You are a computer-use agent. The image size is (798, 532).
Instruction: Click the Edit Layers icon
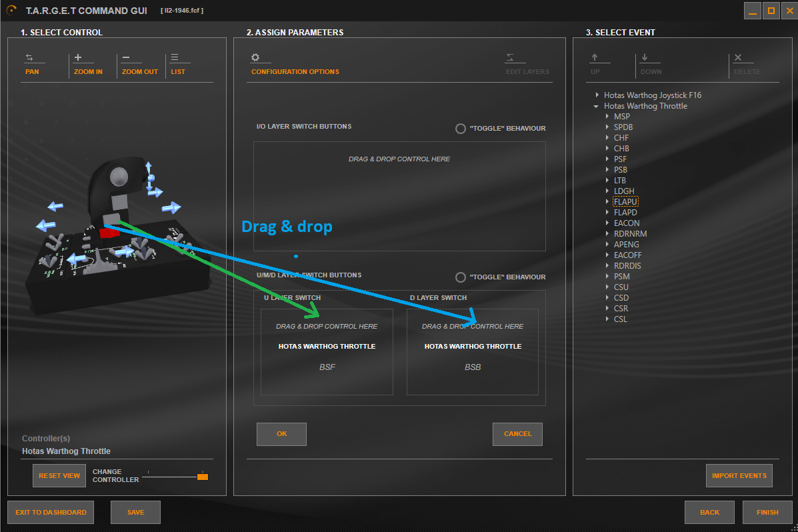pos(510,57)
